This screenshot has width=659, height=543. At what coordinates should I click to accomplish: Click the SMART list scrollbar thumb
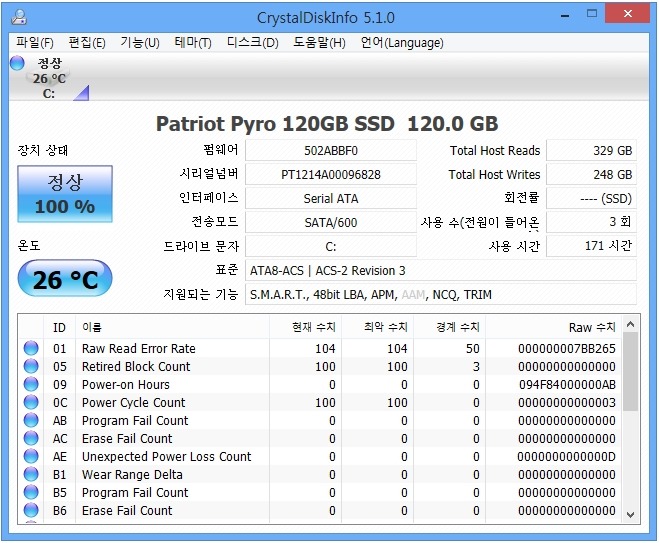[x=630, y=371]
